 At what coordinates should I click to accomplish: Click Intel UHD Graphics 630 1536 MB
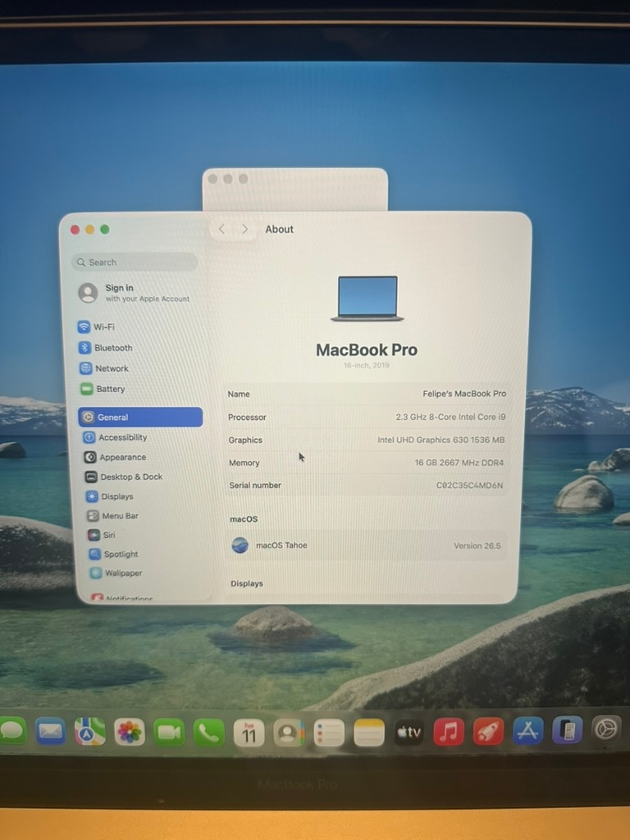(x=441, y=440)
